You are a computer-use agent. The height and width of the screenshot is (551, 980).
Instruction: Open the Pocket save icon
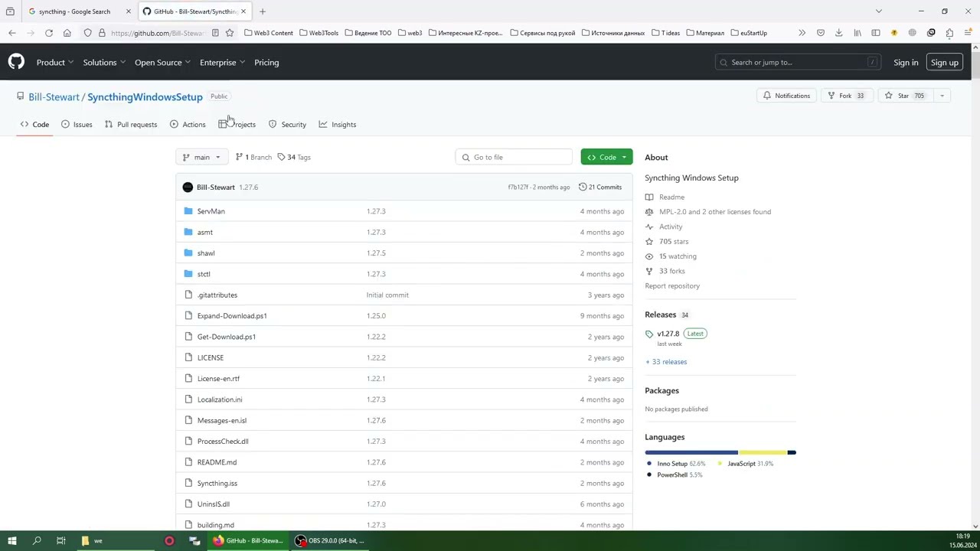(821, 33)
